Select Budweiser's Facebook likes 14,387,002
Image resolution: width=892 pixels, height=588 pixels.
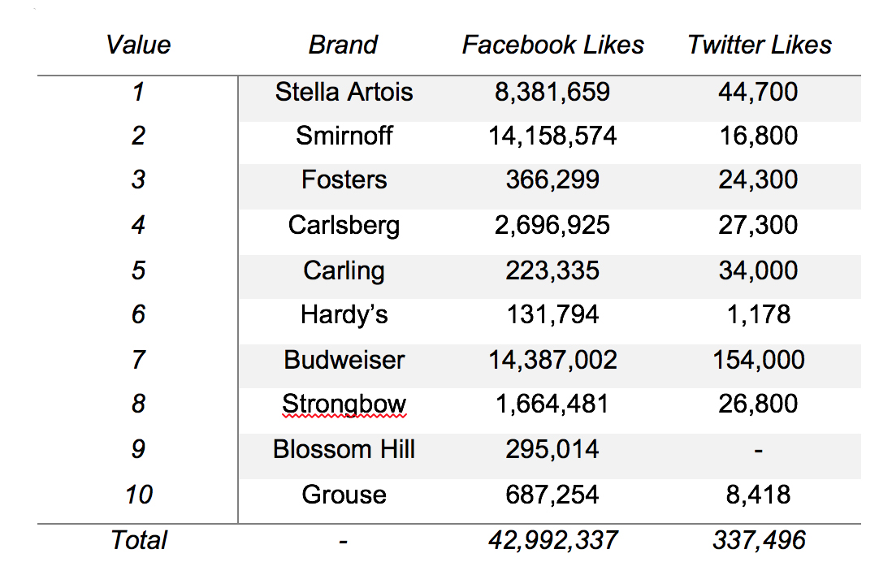point(552,360)
